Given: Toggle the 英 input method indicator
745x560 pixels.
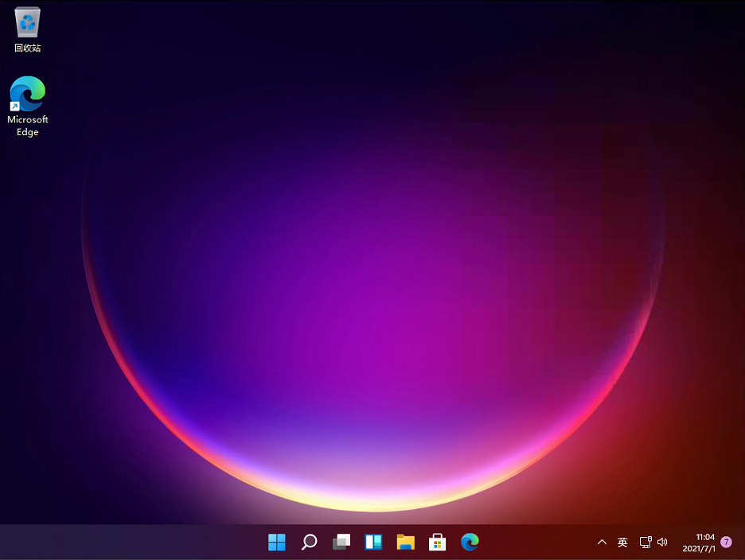Looking at the screenshot, I should (622, 542).
